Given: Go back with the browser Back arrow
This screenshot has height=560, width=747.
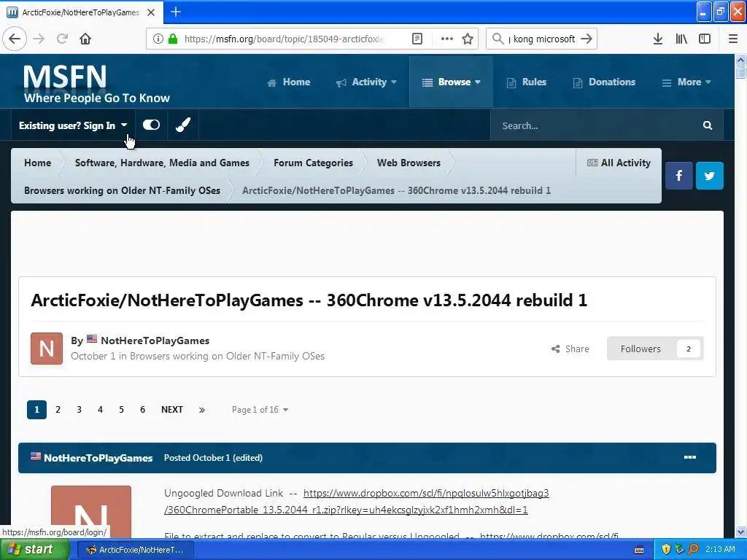Looking at the screenshot, I should [15, 39].
